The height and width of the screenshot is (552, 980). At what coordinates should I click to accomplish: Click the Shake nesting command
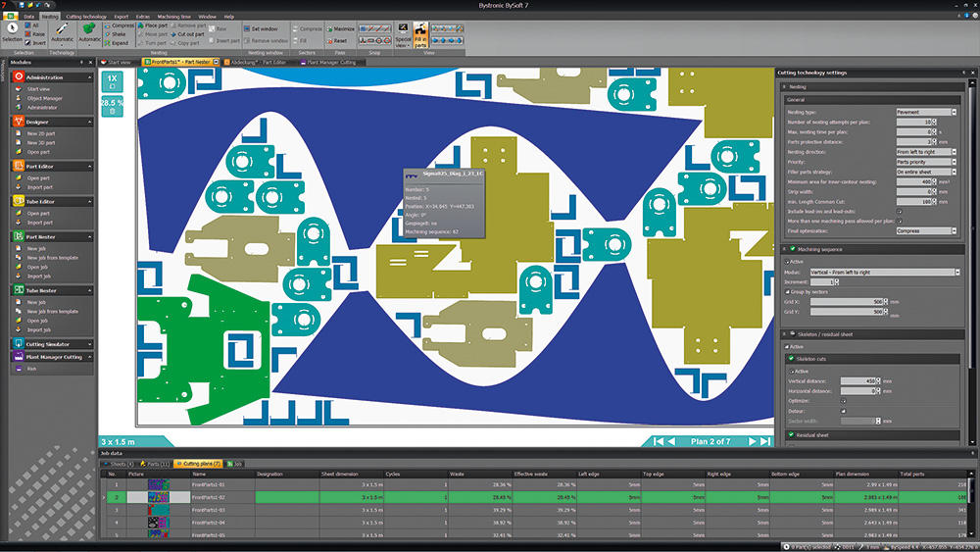point(116,34)
